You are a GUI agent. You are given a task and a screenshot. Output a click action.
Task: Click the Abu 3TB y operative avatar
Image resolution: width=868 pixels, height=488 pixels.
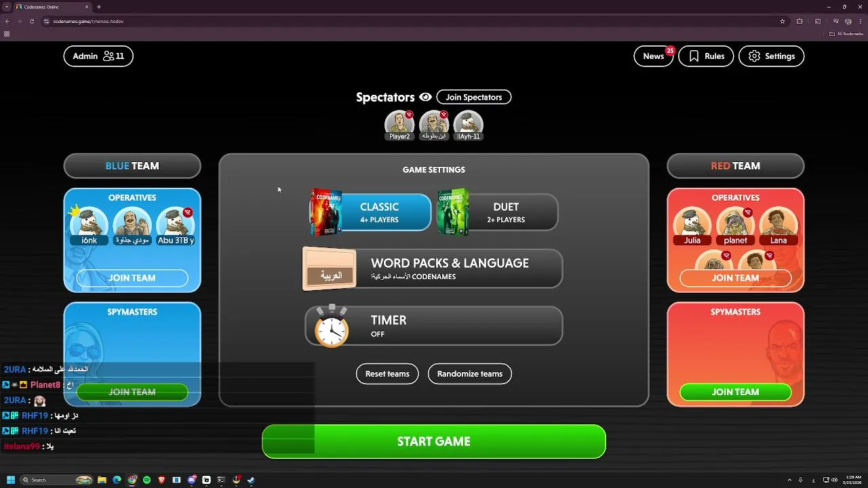click(x=176, y=225)
